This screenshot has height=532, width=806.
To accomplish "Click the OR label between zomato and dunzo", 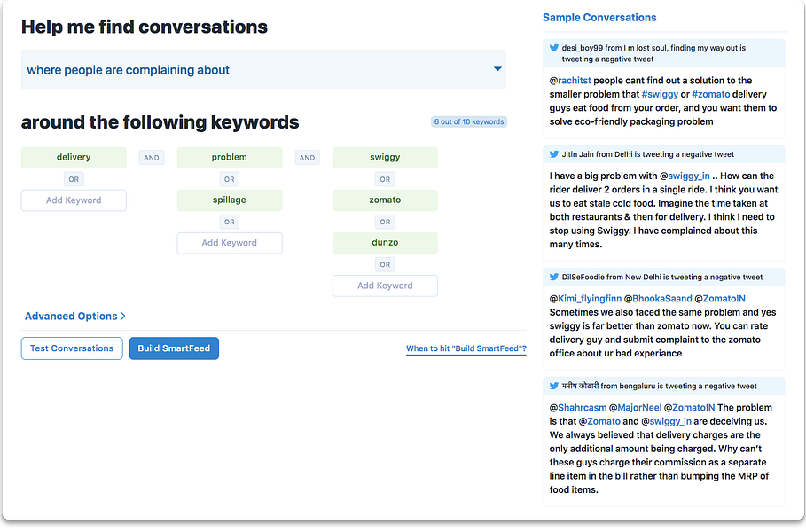I will coord(385,222).
